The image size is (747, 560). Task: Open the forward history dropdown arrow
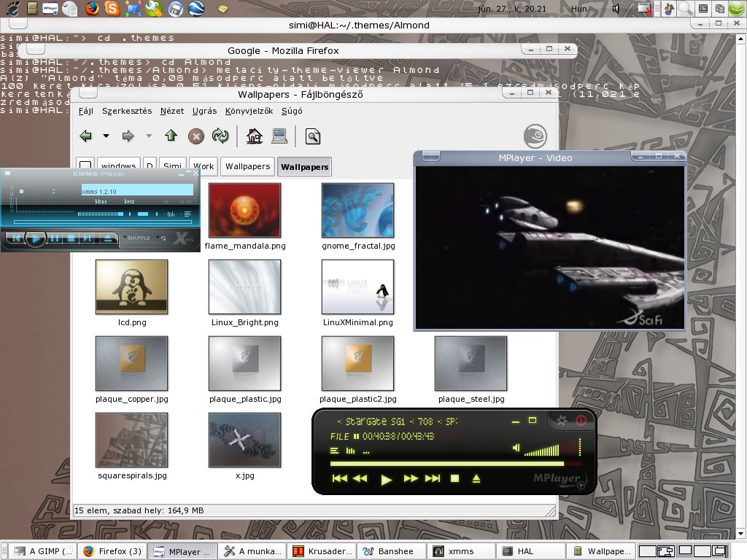click(149, 136)
